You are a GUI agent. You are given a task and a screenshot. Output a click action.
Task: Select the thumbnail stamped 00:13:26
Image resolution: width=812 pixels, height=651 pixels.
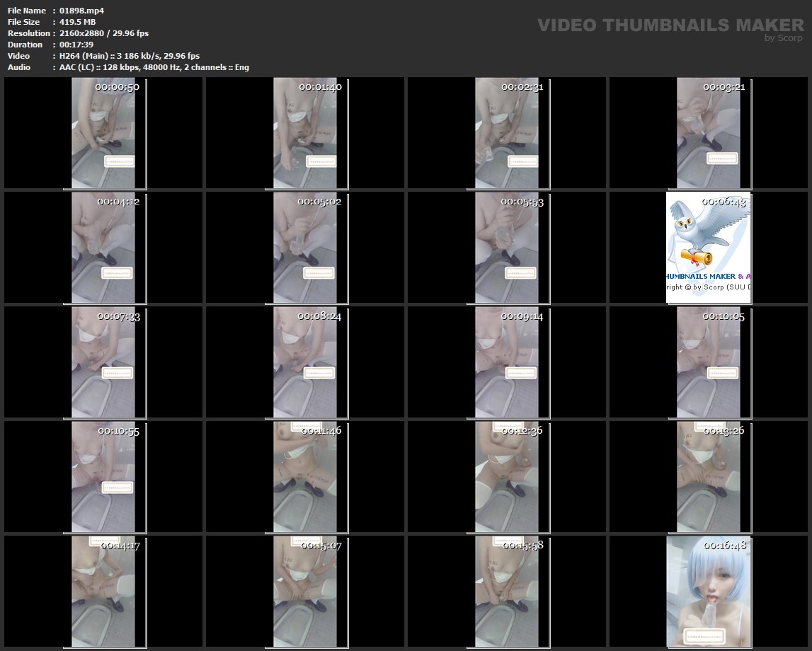[x=709, y=477]
